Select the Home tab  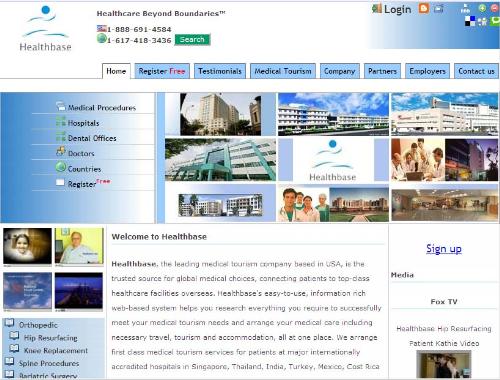click(116, 71)
